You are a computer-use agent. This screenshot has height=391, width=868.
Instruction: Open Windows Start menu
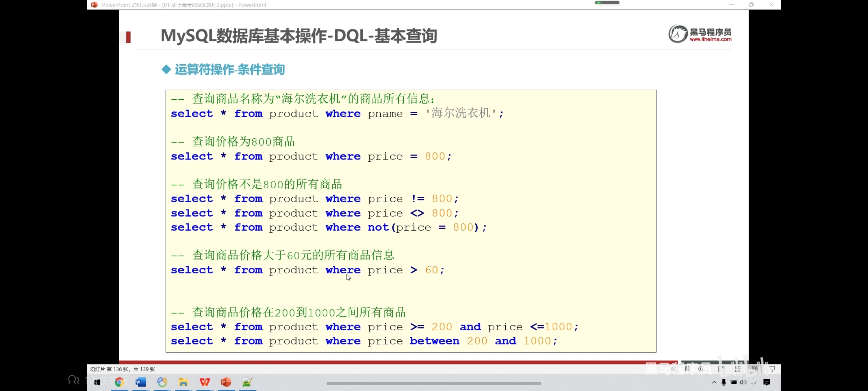97,382
